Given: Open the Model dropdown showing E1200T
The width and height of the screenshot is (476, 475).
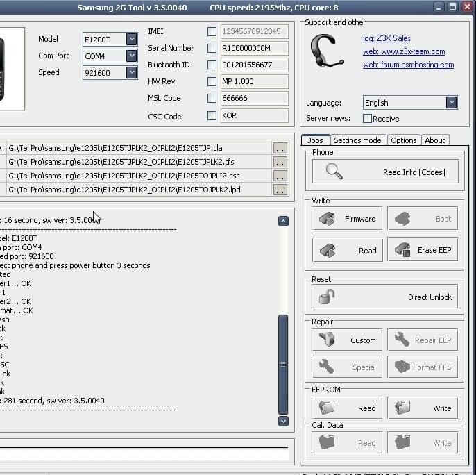Looking at the screenshot, I should coord(131,39).
